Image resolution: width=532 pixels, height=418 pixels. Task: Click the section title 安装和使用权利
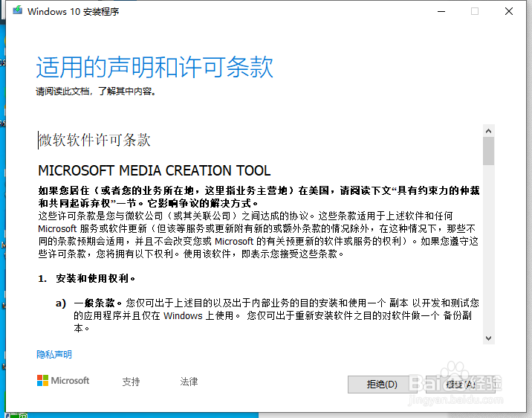(x=95, y=278)
